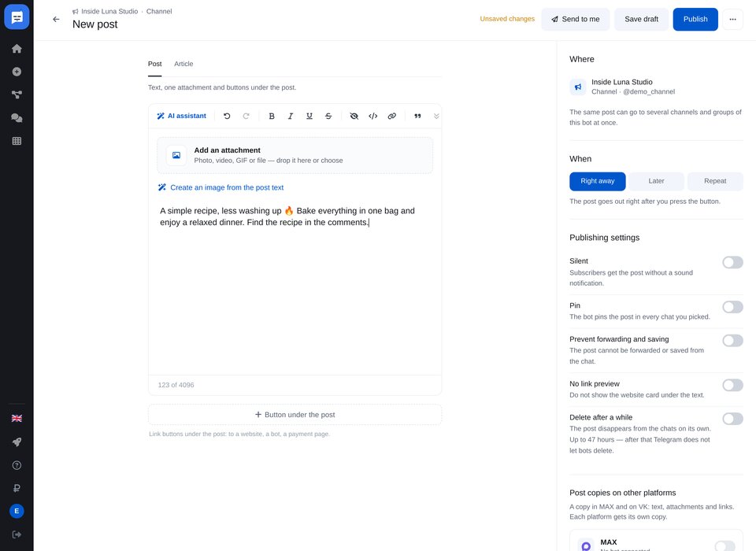Click the Unsaved changes status text

[507, 19]
